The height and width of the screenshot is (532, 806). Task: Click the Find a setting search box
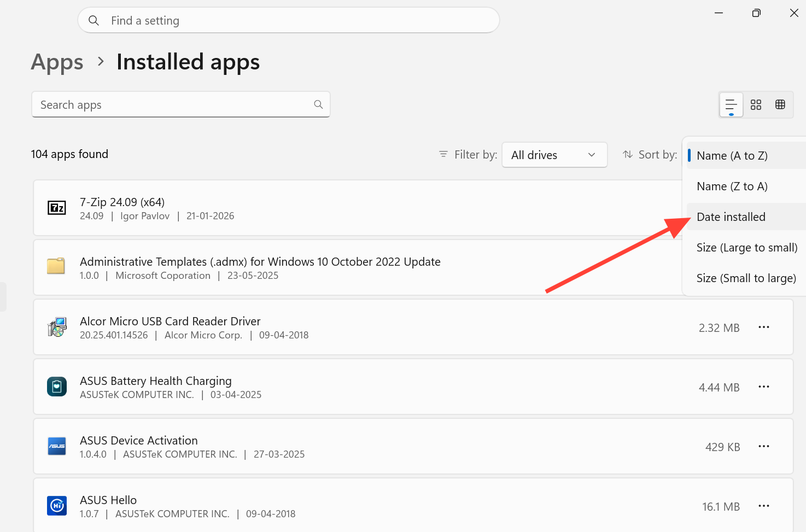289,20
